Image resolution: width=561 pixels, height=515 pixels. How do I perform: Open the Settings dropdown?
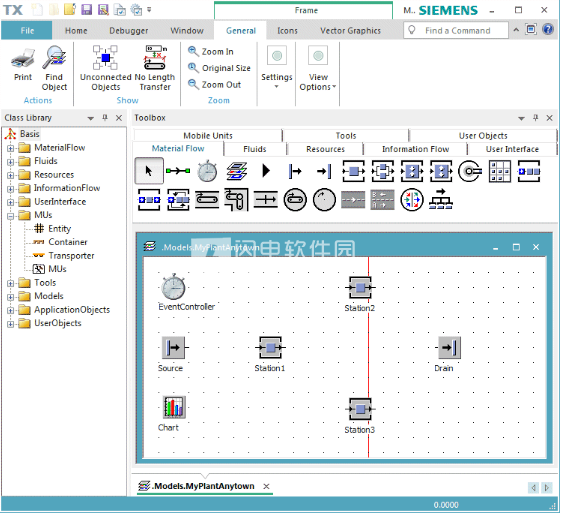277,68
